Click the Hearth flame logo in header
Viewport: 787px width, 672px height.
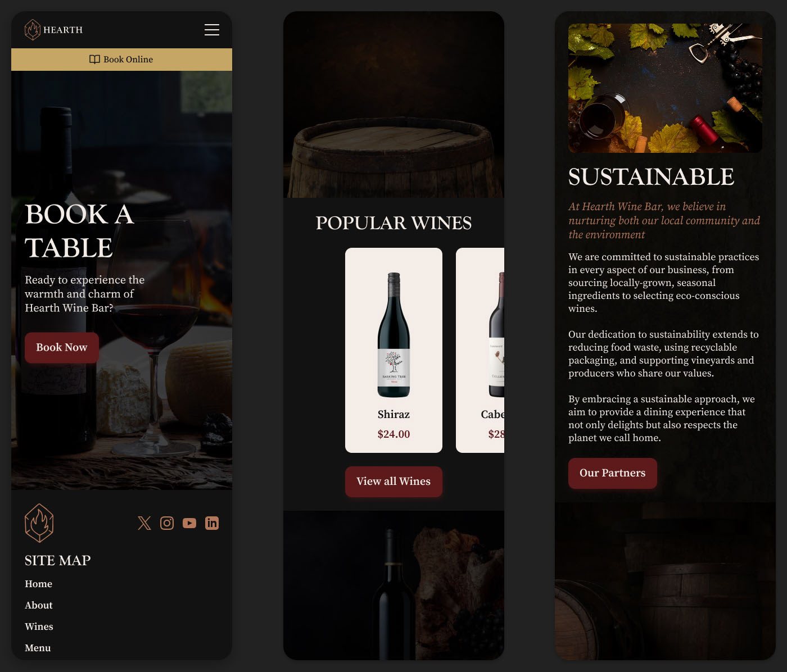pyautogui.click(x=33, y=30)
